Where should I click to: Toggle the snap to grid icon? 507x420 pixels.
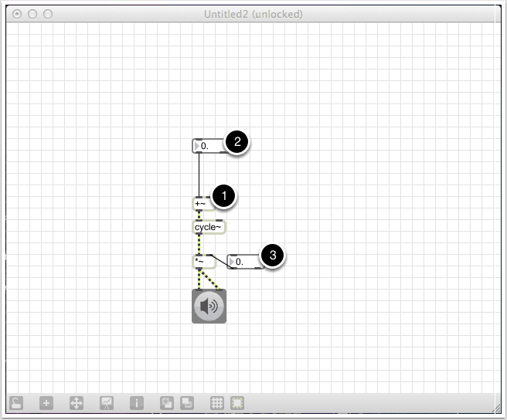click(x=237, y=402)
